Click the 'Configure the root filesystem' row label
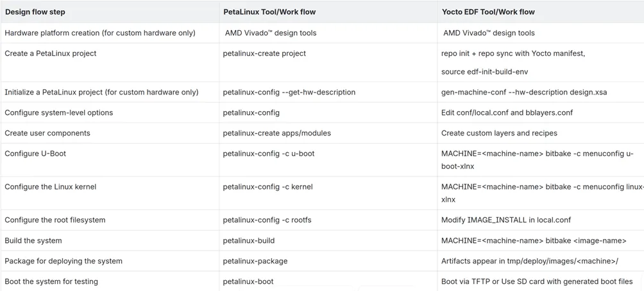 [55, 220]
